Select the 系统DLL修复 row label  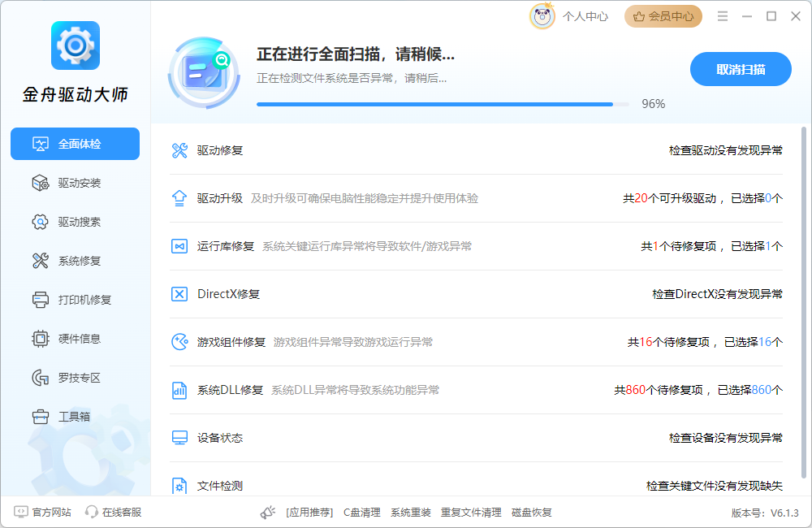point(230,390)
